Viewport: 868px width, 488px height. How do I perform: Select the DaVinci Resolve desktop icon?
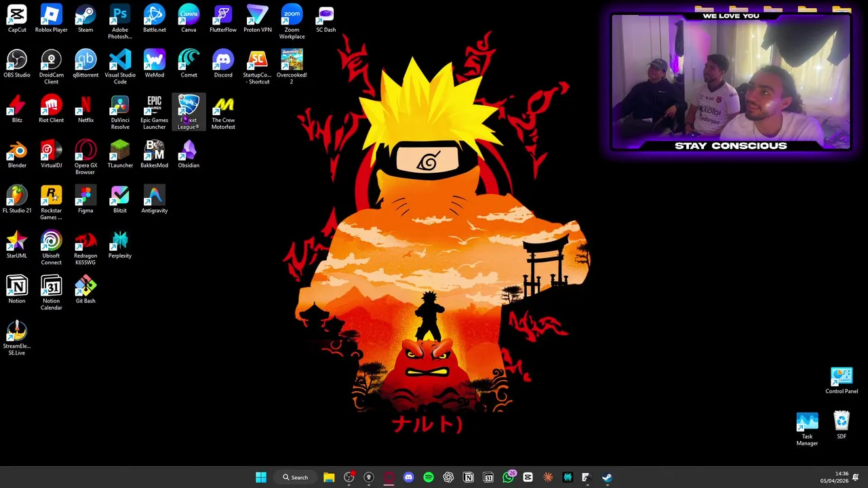(x=120, y=113)
